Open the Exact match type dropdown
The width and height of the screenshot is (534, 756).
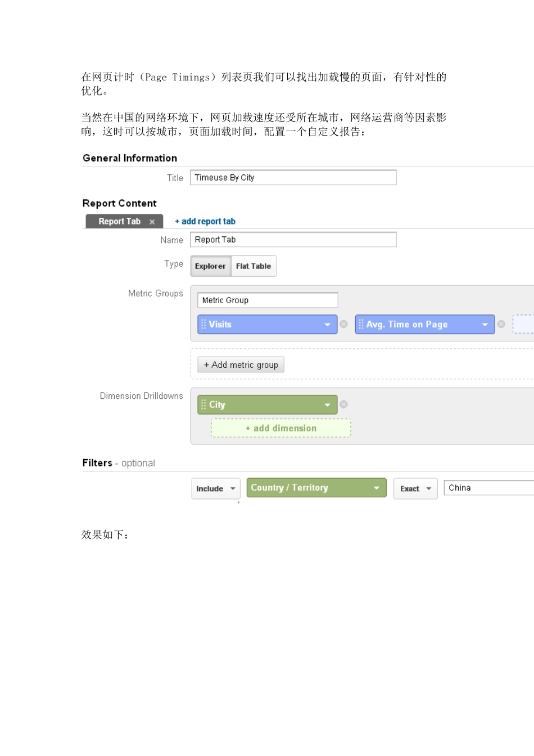coord(415,488)
